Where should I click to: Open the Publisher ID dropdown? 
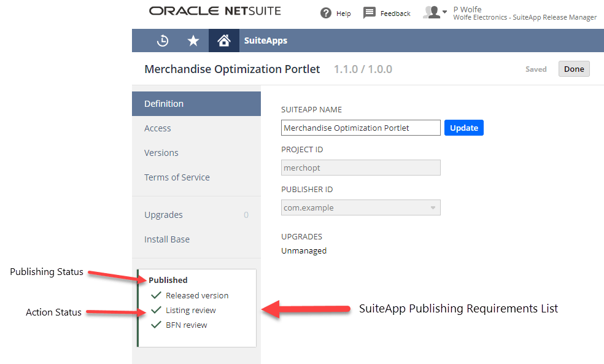tap(360, 207)
